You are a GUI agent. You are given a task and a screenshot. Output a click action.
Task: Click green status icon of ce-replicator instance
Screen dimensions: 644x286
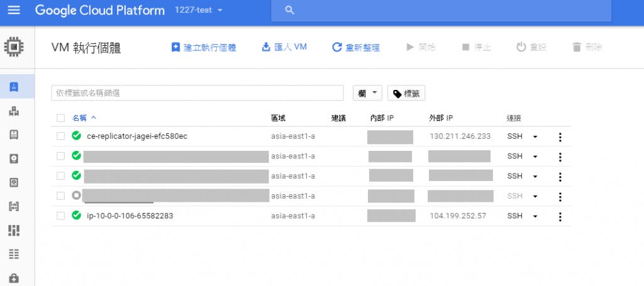click(x=77, y=136)
